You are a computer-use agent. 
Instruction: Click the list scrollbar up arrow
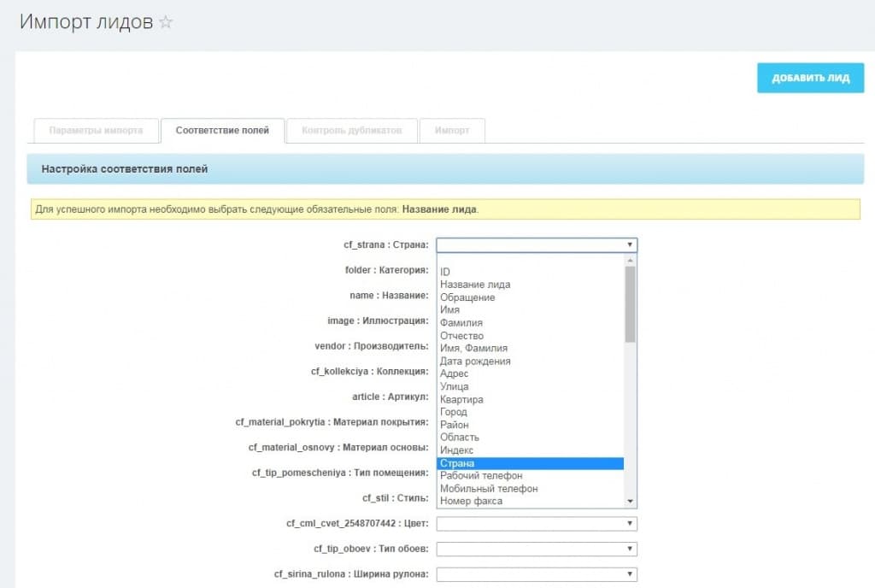pyautogui.click(x=631, y=260)
